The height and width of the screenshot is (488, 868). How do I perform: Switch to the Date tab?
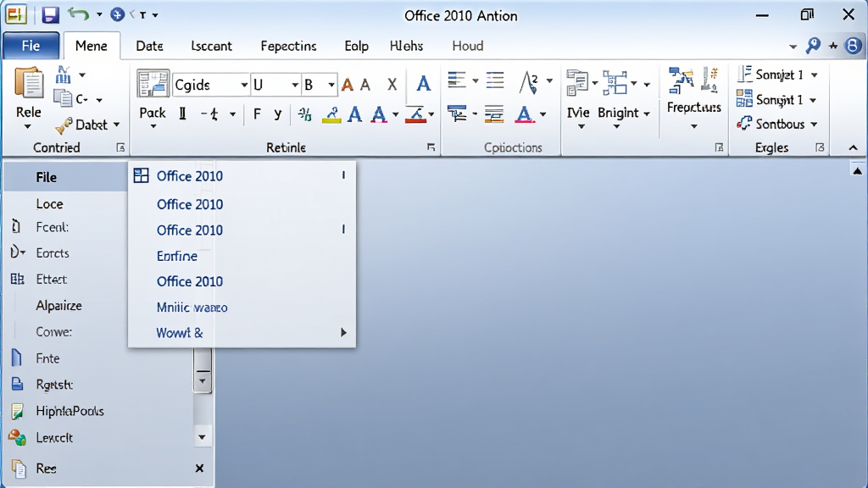click(149, 46)
